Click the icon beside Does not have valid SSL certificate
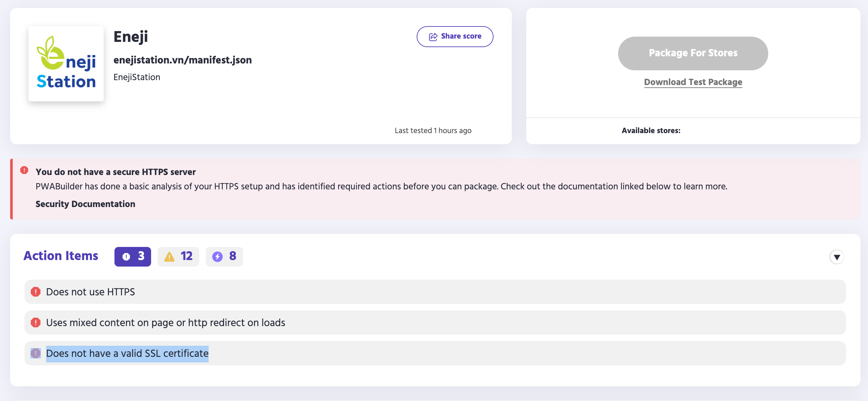 coord(35,353)
